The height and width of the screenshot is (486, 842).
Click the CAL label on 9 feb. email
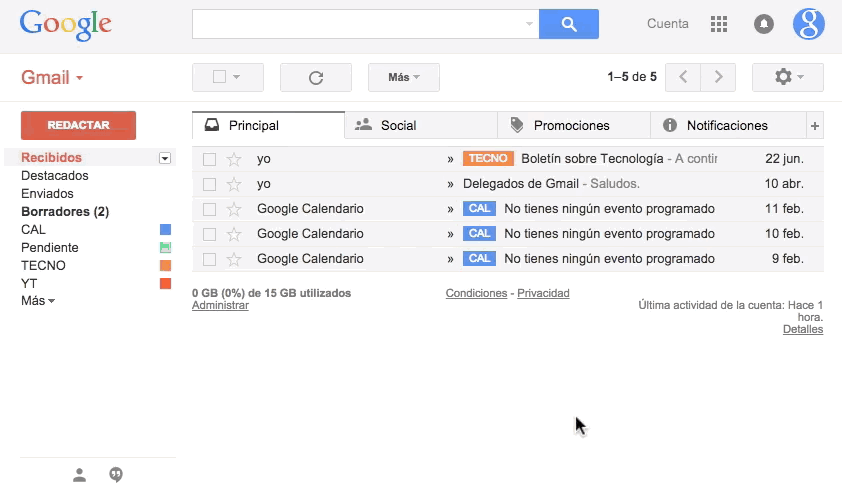[x=480, y=259]
